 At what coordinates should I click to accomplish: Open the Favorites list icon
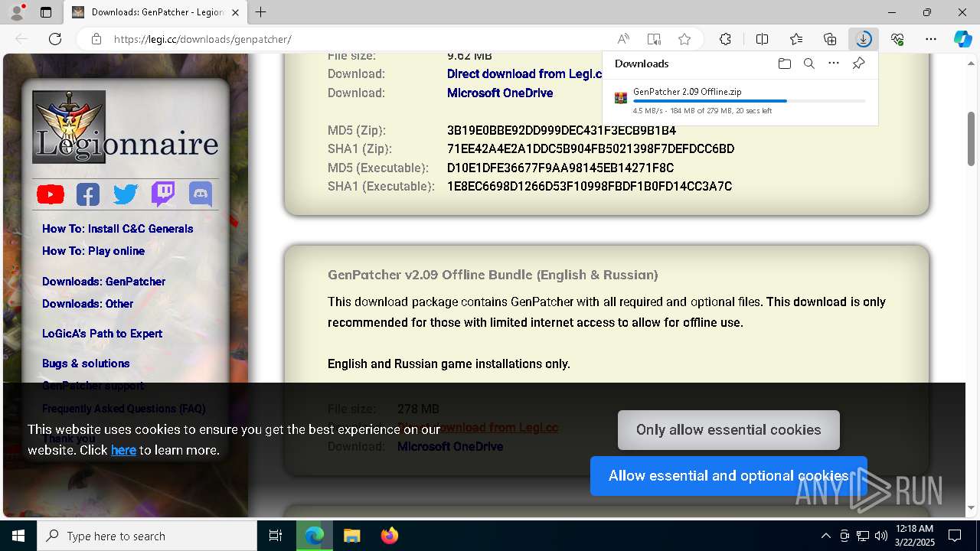[796, 39]
